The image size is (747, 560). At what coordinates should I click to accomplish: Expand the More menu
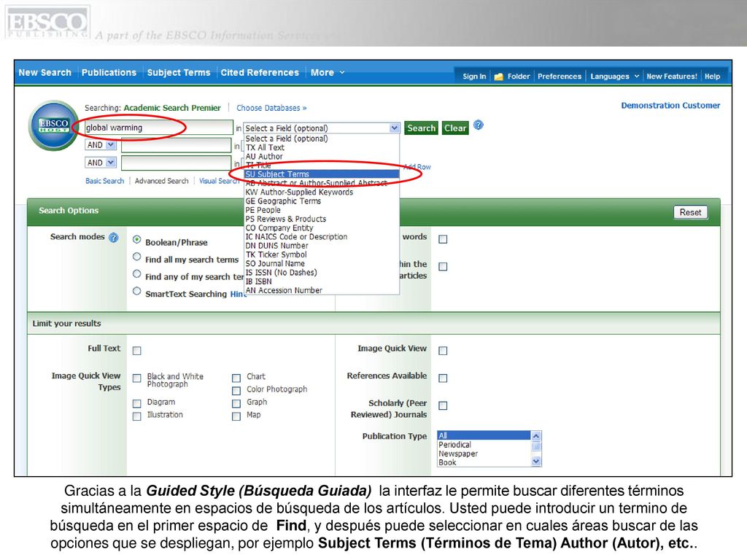click(328, 73)
